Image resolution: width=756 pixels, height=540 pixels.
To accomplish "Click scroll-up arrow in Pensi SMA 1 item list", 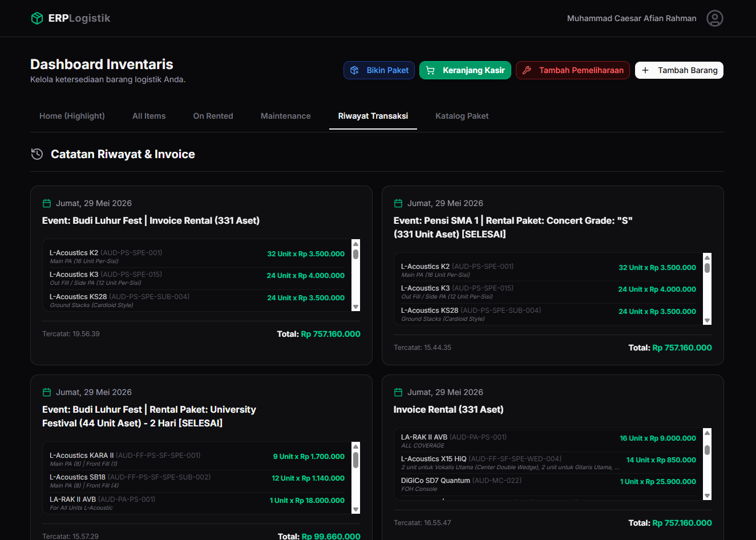I will (707, 257).
